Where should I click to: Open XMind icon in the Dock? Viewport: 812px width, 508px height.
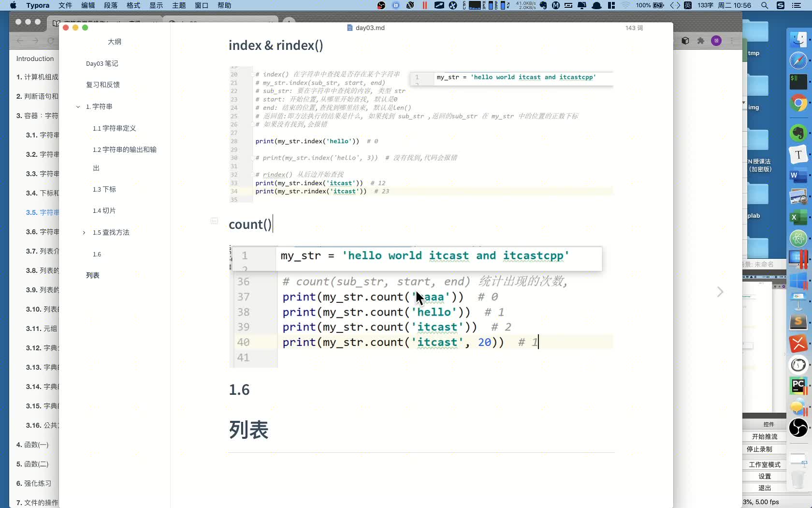coord(798,344)
